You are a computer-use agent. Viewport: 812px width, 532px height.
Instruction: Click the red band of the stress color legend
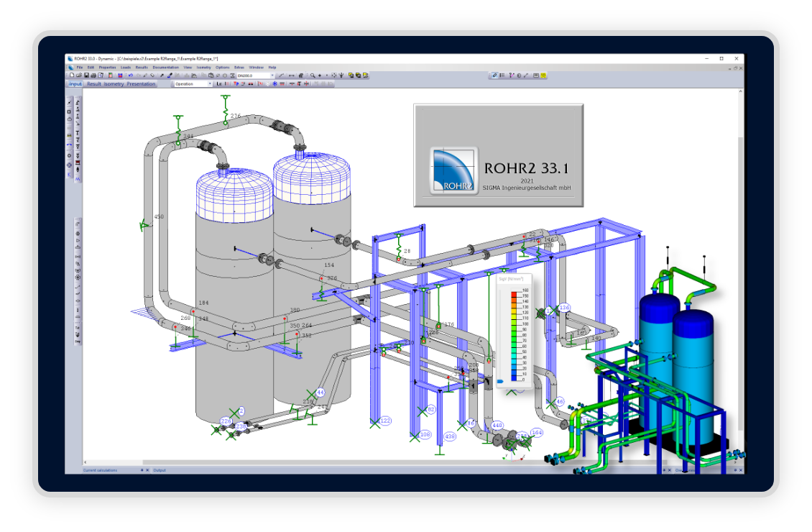point(514,294)
